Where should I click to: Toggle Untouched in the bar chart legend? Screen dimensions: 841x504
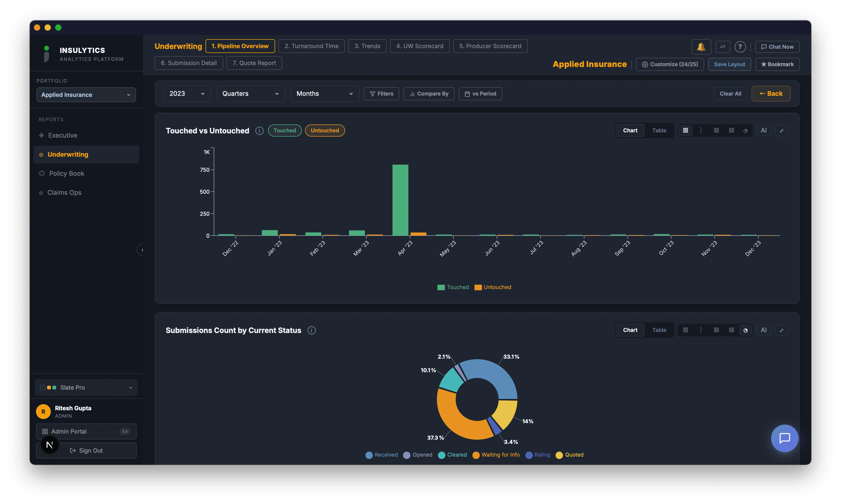click(x=493, y=287)
